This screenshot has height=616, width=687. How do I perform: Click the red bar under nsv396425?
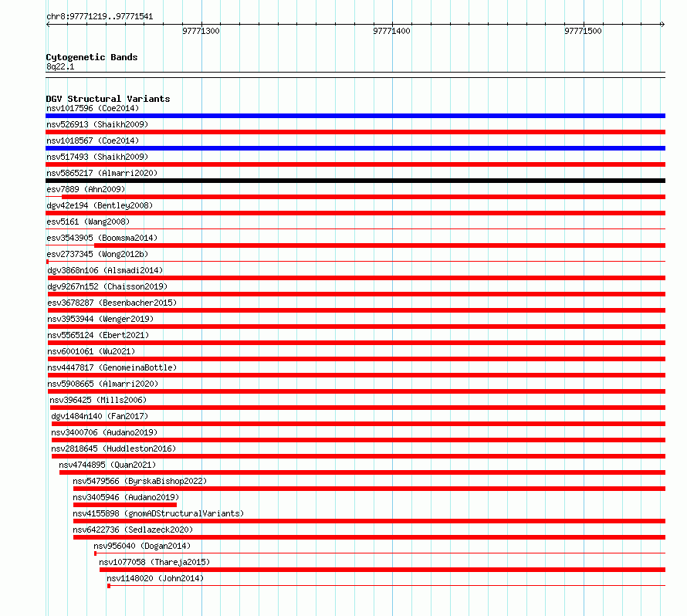[x=357, y=408]
